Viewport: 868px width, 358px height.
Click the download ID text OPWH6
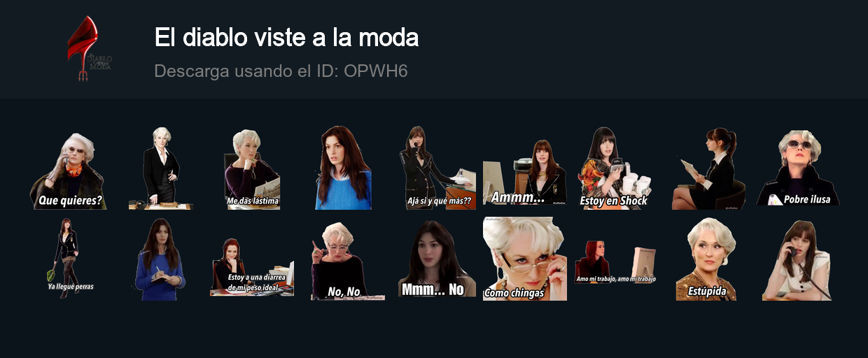coord(376,71)
